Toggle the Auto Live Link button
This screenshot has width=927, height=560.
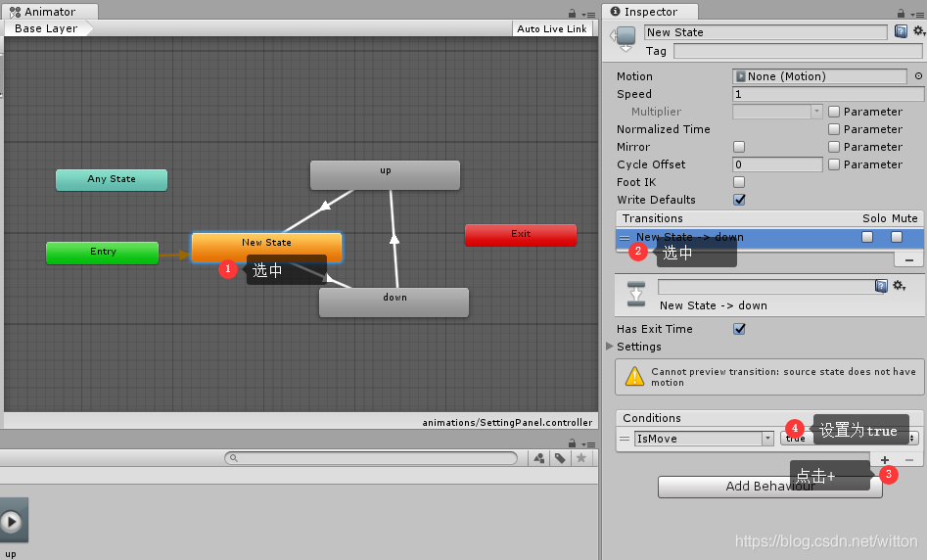(551, 28)
